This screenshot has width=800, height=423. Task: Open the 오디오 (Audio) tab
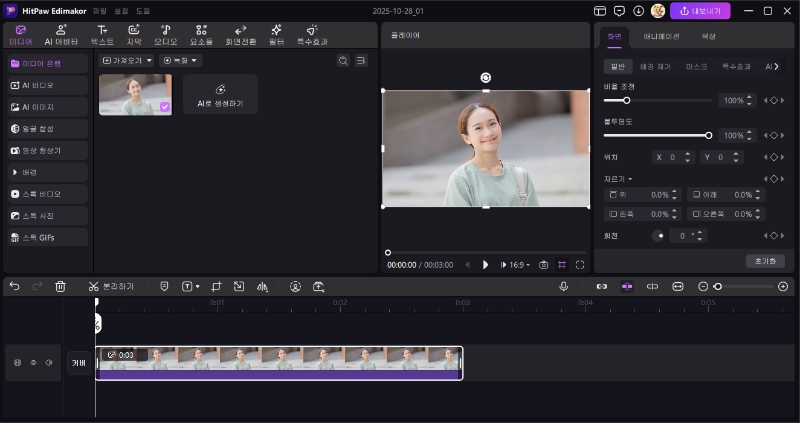(166, 35)
